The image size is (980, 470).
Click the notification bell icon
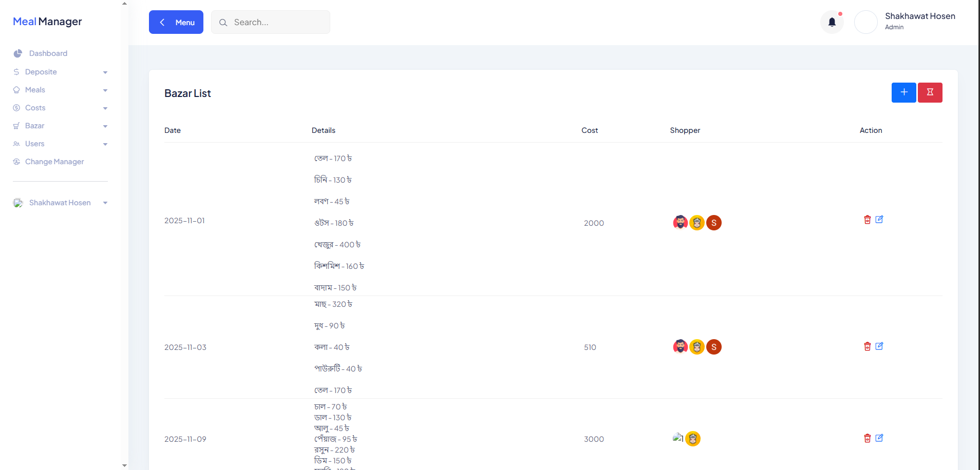coord(832,22)
